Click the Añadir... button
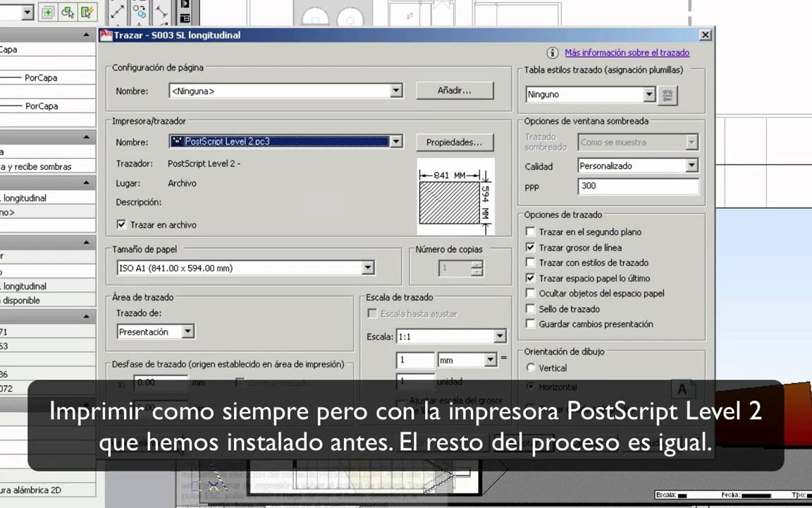The width and height of the screenshot is (812, 508). [454, 91]
